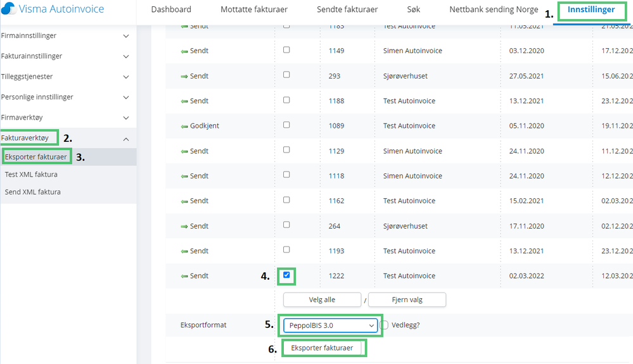
Task: Open the Innstillinger tab
Action: tap(591, 9)
